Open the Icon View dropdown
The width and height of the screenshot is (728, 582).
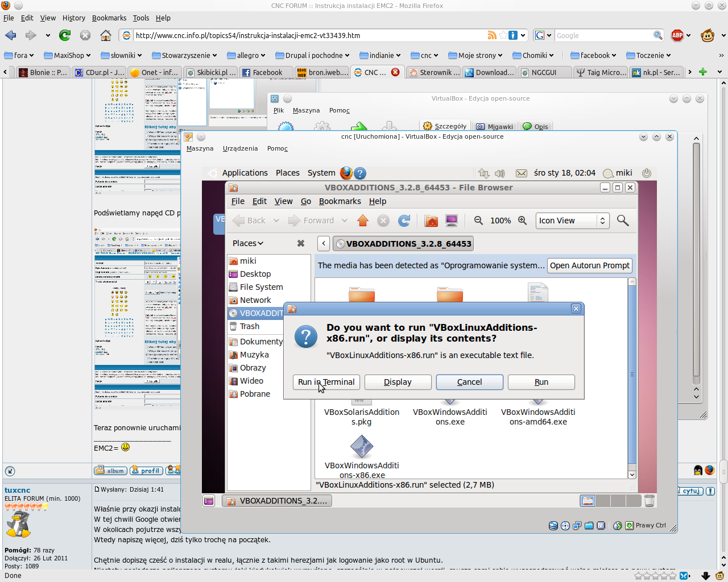573,221
